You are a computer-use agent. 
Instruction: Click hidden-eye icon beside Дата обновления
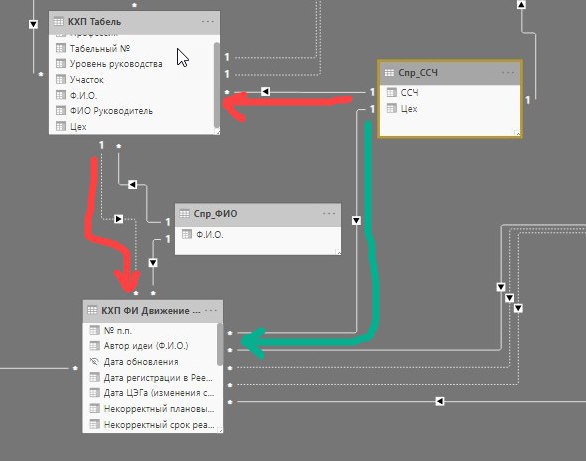coord(94,361)
